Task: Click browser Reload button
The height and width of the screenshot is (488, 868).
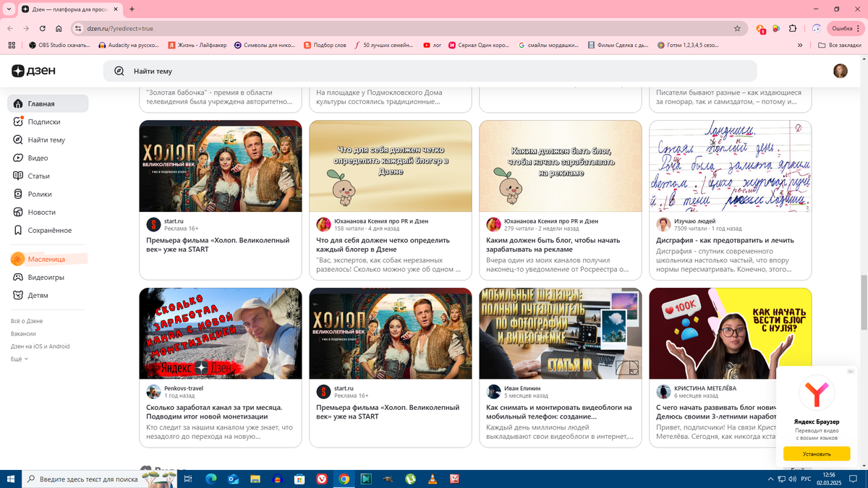Action: coord(43,28)
